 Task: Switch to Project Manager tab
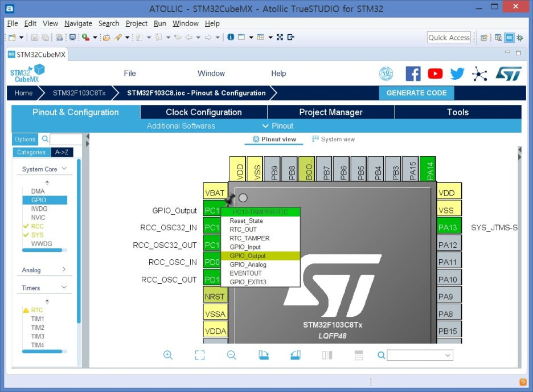pos(331,112)
